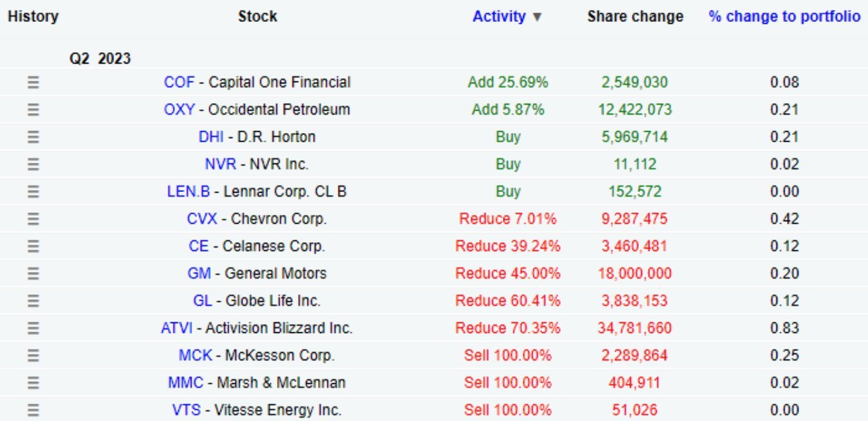Click the Activity sort arrow
Viewport: 868px width, 421px height.
click(537, 17)
